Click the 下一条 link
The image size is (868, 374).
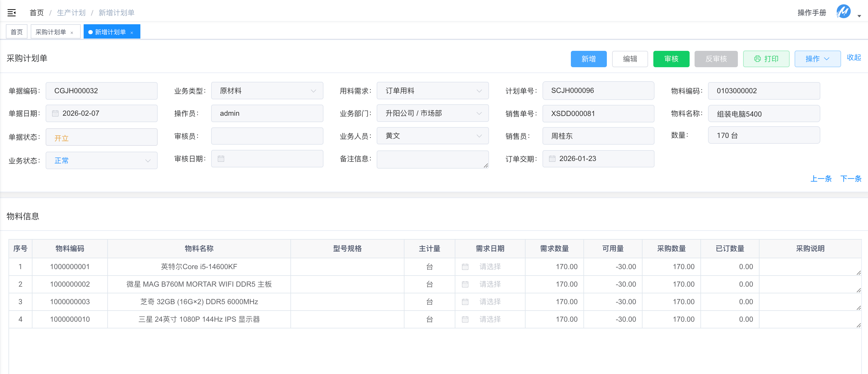pos(850,179)
